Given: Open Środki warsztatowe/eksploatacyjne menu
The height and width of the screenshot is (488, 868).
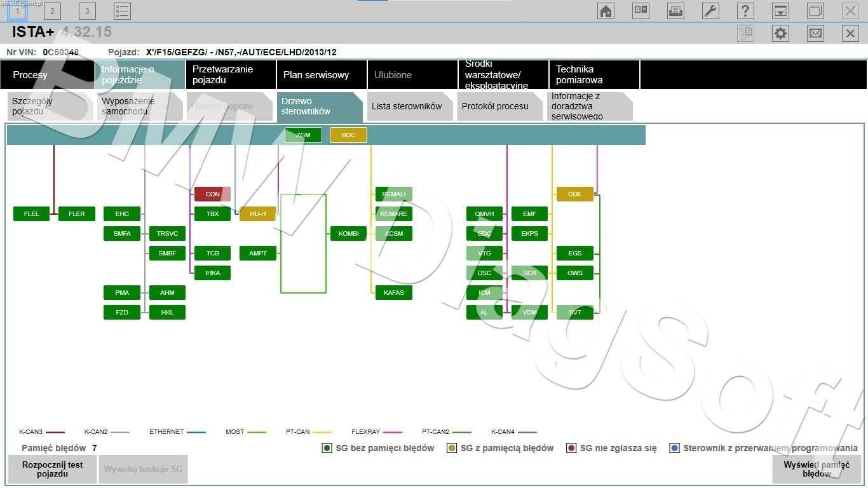Looking at the screenshot, I should pyautogui.click(x=503, y=75).
